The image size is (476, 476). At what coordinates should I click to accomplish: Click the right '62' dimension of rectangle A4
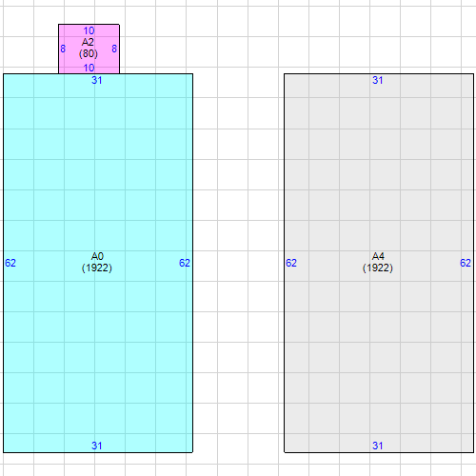[466, 263]
